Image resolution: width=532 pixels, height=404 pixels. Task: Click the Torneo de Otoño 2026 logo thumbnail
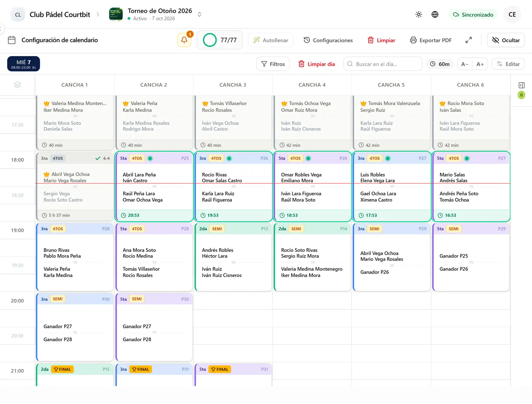tap(116, 14)
